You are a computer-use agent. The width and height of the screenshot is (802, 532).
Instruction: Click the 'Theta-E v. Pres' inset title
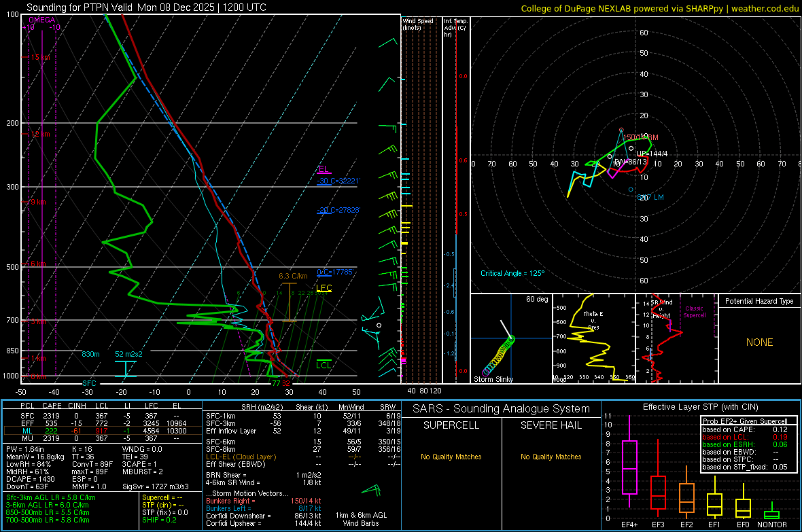(593, 320)
